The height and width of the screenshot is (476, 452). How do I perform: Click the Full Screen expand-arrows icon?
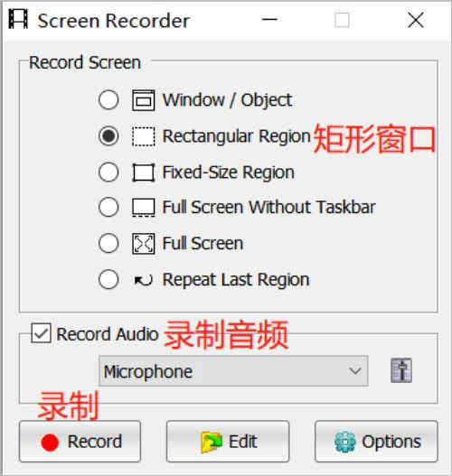(144, 244)
